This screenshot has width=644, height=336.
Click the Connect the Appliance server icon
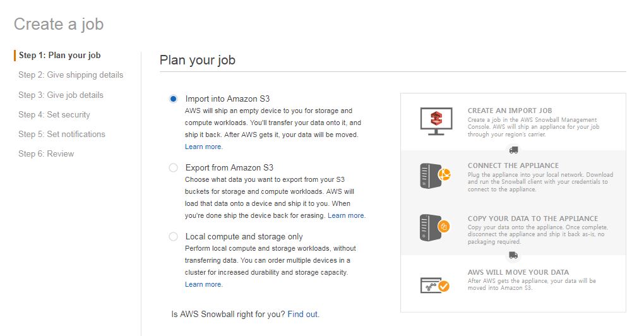click(x=435, y=176)
